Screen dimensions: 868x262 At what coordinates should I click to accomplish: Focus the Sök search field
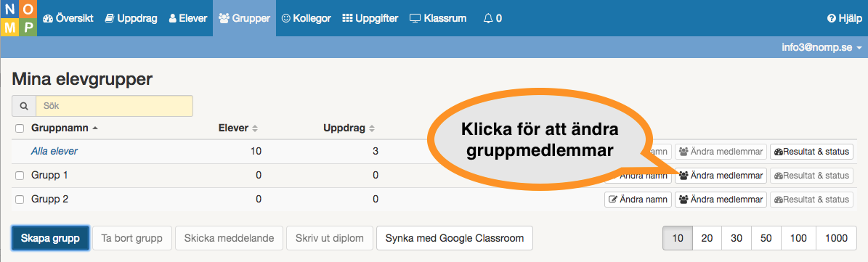click(115, 106)
